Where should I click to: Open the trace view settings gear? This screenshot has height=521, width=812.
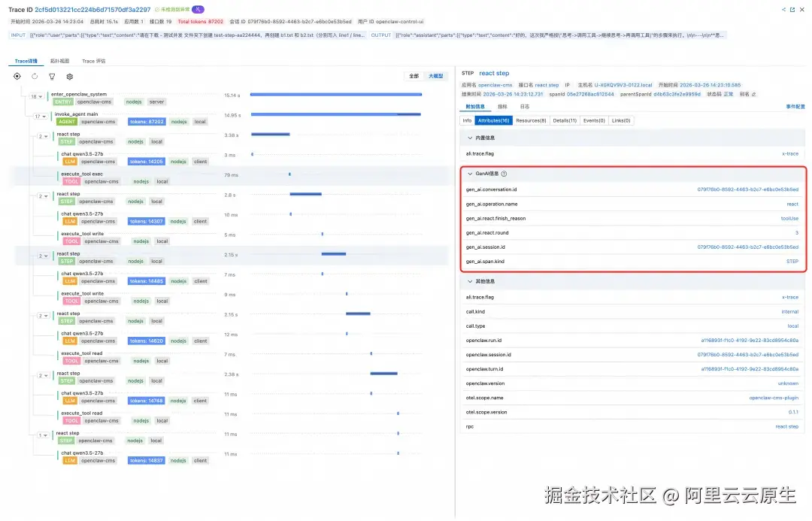[70, 77]
